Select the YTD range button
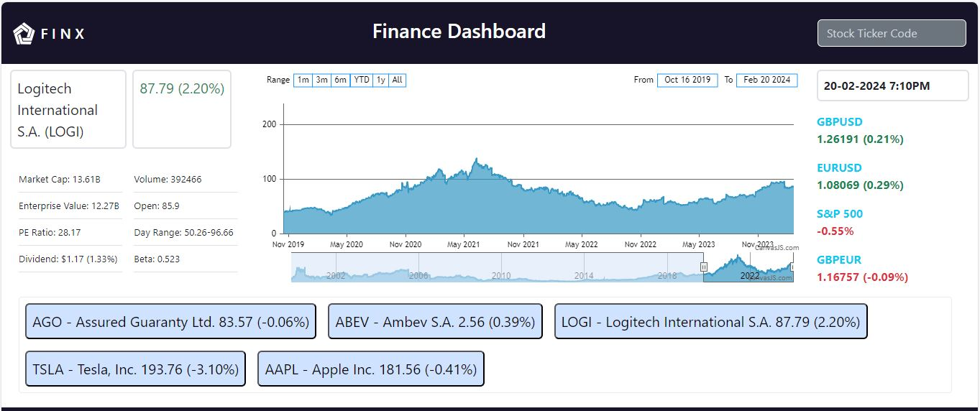The width and height of the screenshot is (980, 411). click(362, 80)
